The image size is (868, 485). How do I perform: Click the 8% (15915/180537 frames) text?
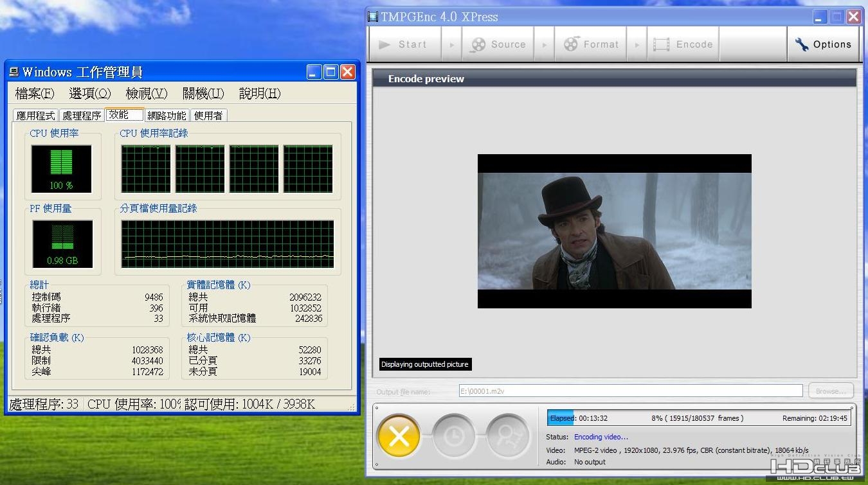point(697,418)
